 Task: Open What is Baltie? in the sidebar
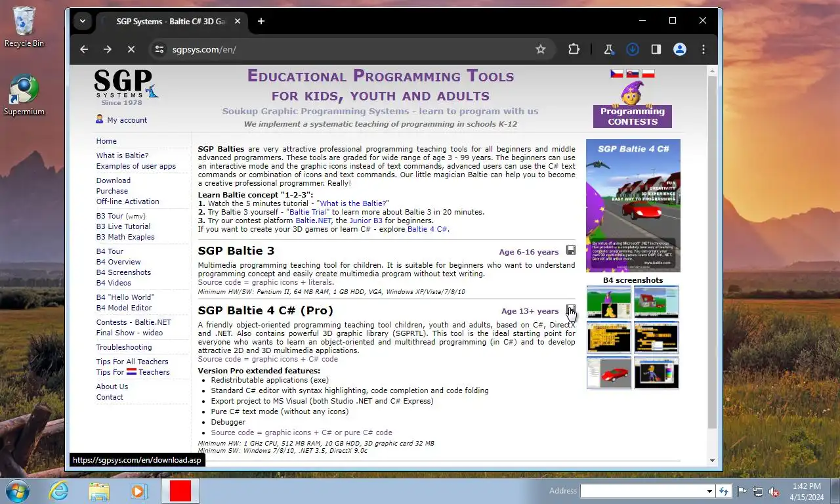pyautogui.click(x=122, y=156)
